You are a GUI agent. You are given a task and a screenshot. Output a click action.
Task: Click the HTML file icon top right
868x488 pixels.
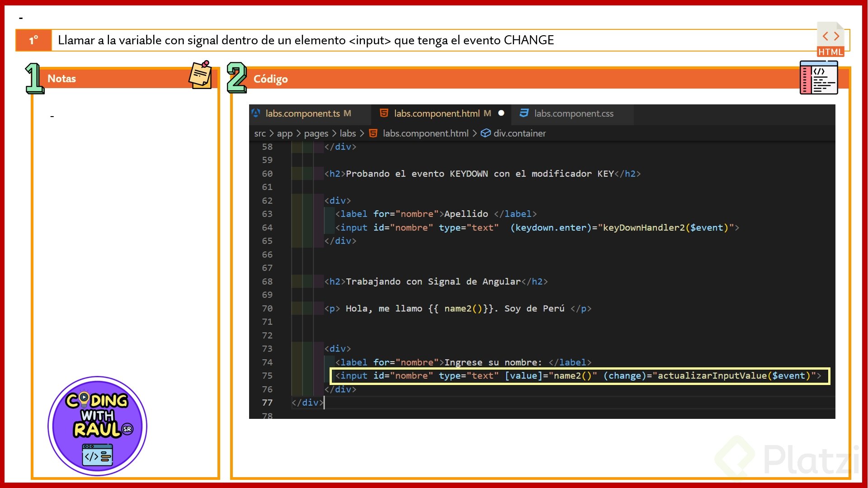tap(830, 39)
